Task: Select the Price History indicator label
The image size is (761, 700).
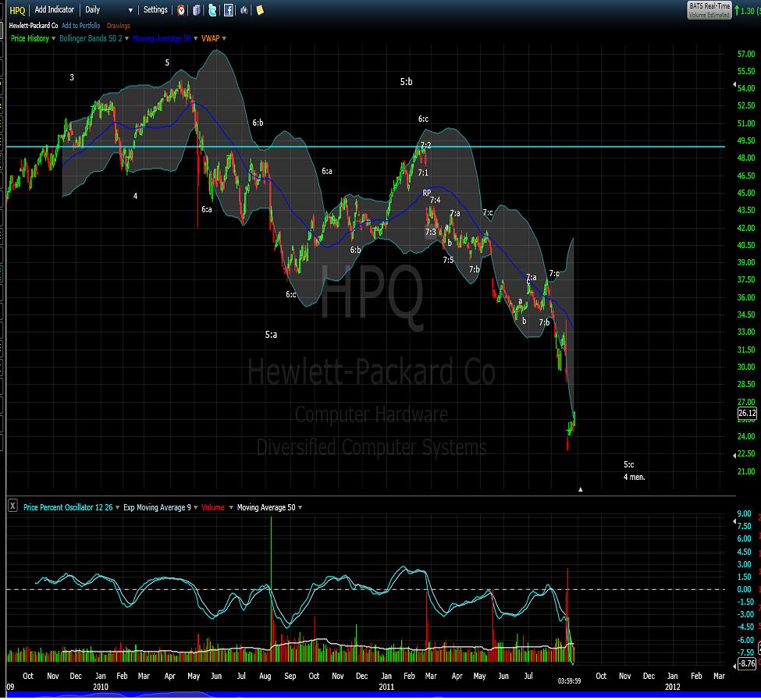Action: (x=30, y=39)
